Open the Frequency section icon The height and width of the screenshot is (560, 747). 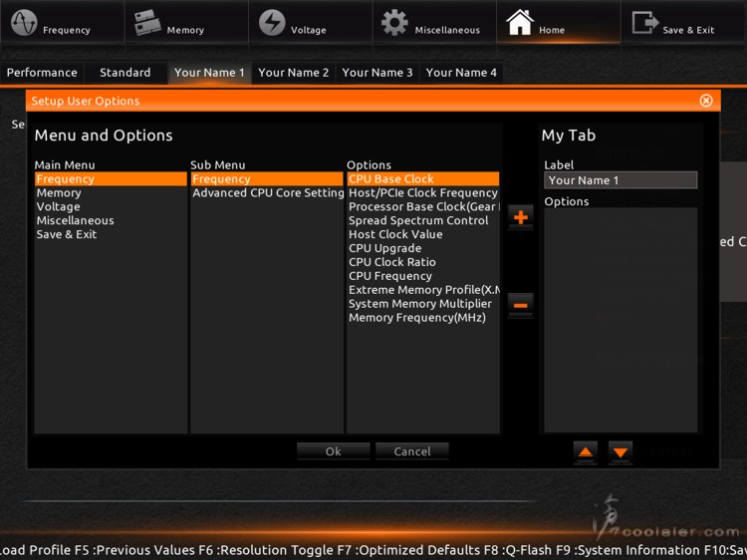pyautogui.click(x=24, y=22)
